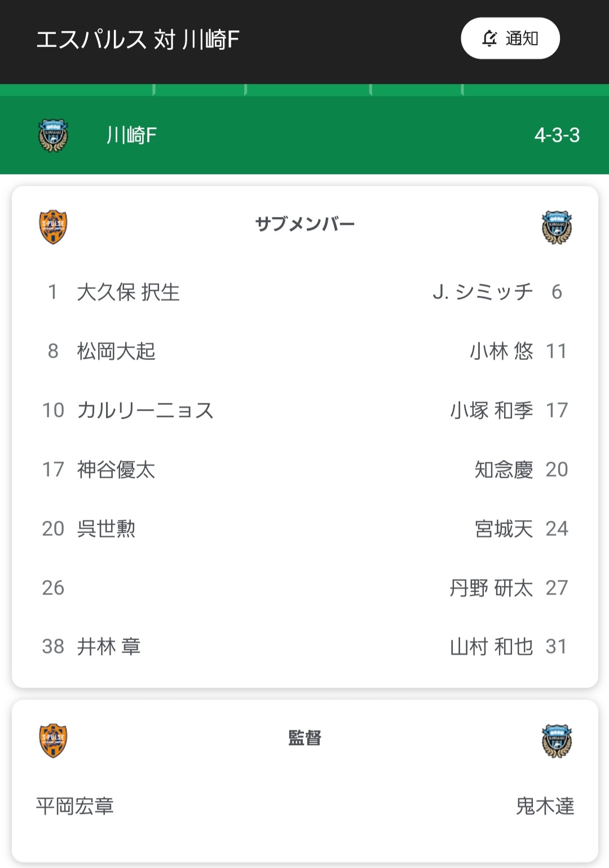Tap S-Pulse crest in サブメンバー card

pyautogui.click(x=53, y=227)
